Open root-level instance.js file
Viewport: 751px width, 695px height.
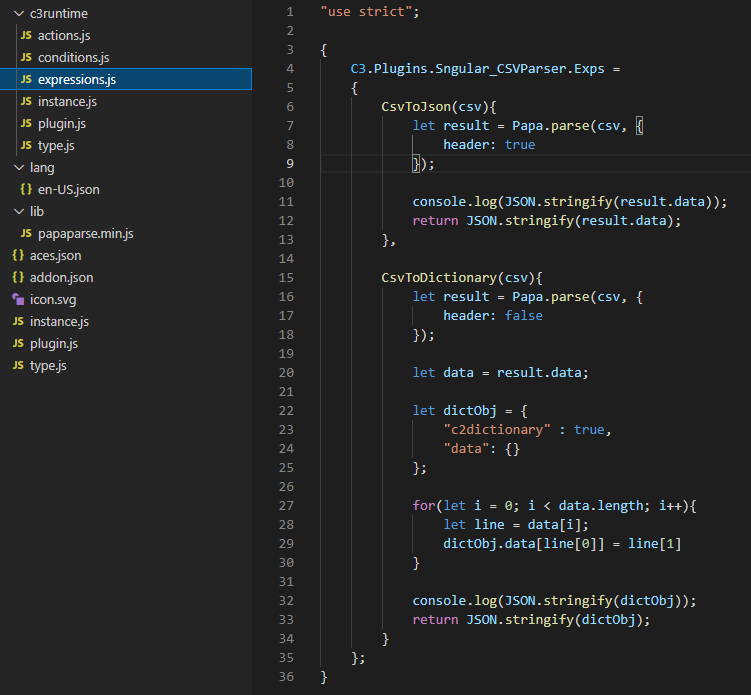pyautogui.click(x=59, y=322)
